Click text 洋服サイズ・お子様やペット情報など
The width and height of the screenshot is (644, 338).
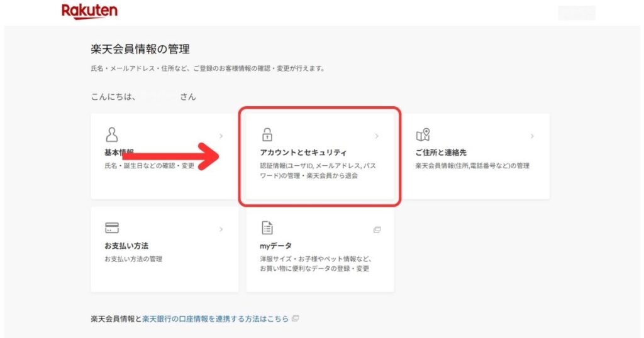(316, 259)
